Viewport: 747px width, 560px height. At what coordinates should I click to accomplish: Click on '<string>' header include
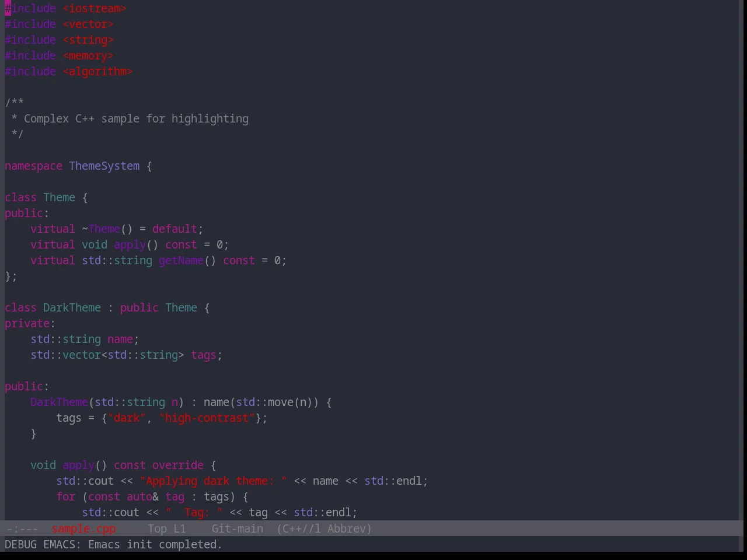pos(88,40)
